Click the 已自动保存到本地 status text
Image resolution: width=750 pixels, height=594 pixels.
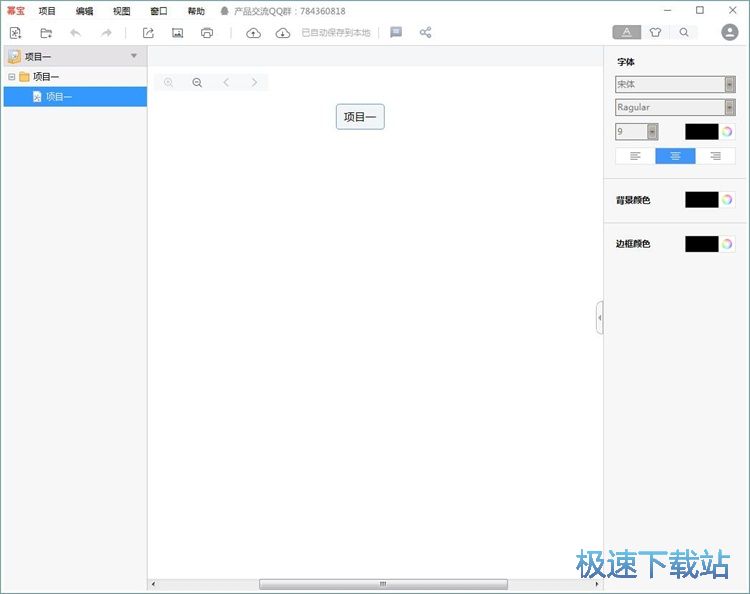(336, 33)
